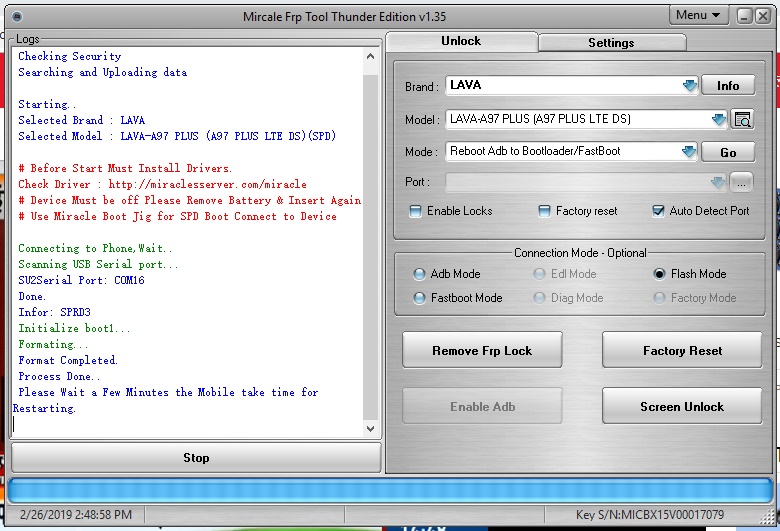Select the Factory Mode radio button

coord(659,298)
